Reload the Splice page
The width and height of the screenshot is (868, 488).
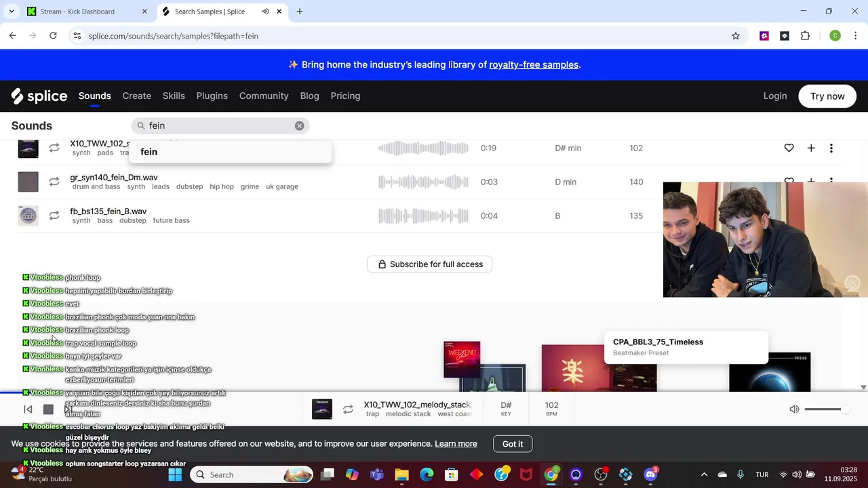(53, 36)
